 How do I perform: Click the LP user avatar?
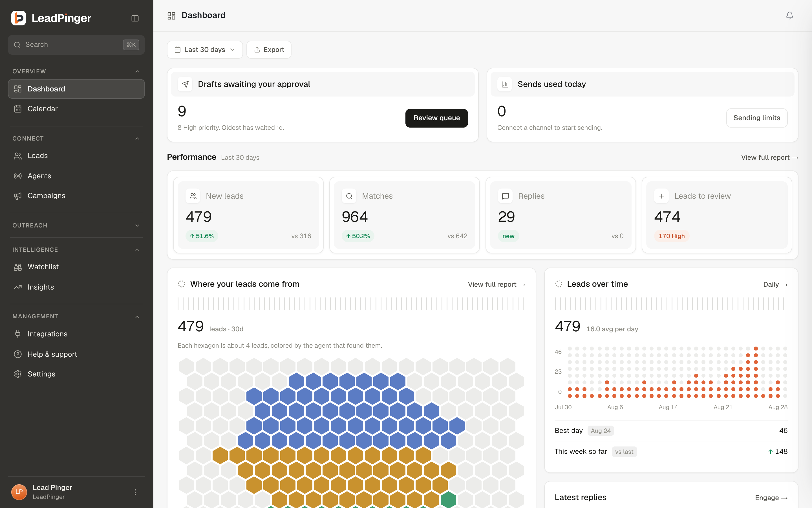click(19, 492)
